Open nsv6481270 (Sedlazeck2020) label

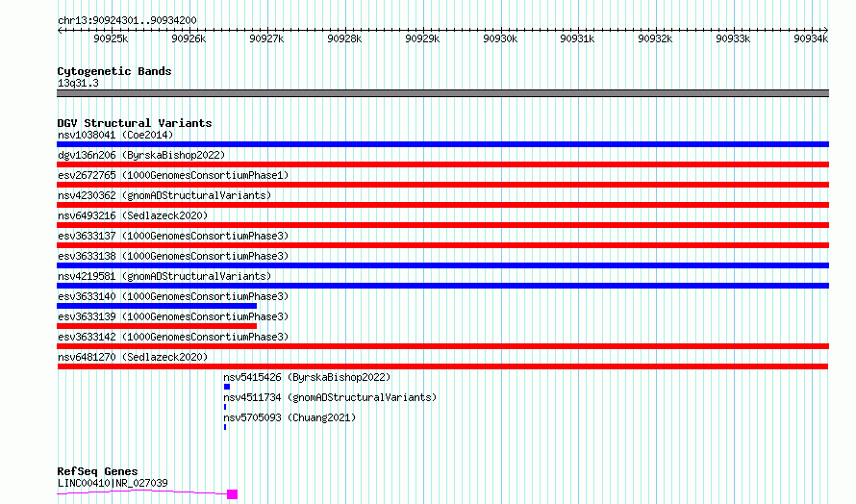133,357
